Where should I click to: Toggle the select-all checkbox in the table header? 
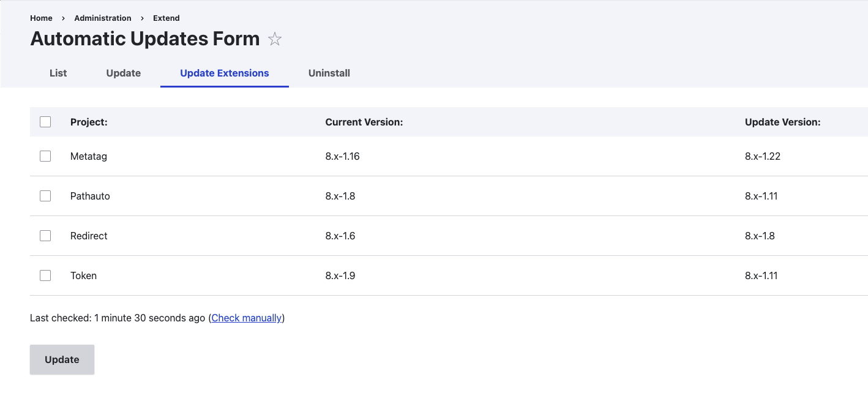pos(45,121)
